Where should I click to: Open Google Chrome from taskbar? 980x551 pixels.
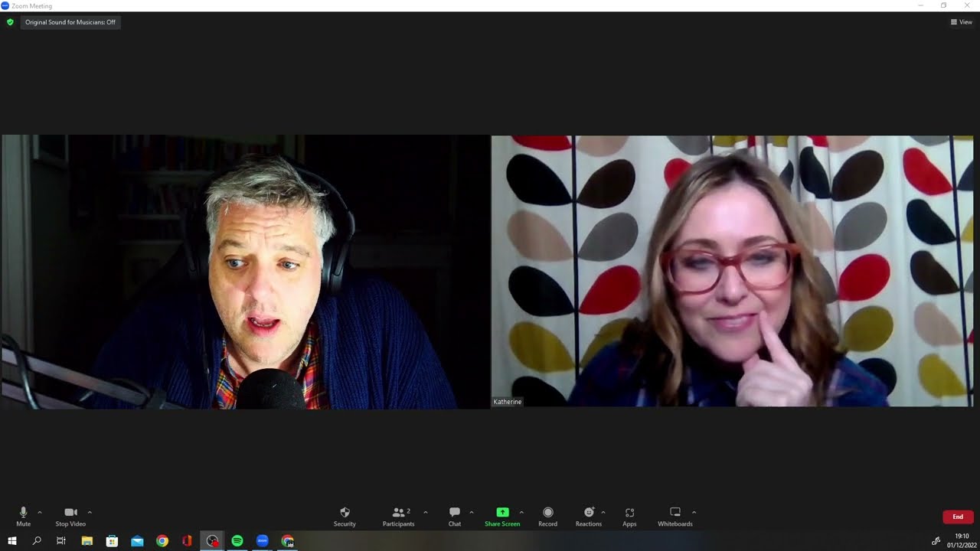point(162,541)
